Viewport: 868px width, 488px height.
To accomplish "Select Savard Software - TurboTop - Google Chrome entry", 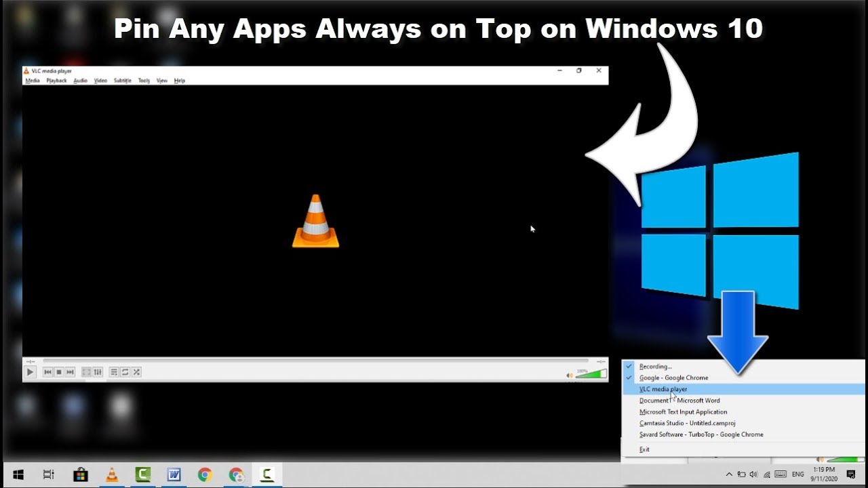I will tap(743, 434).
